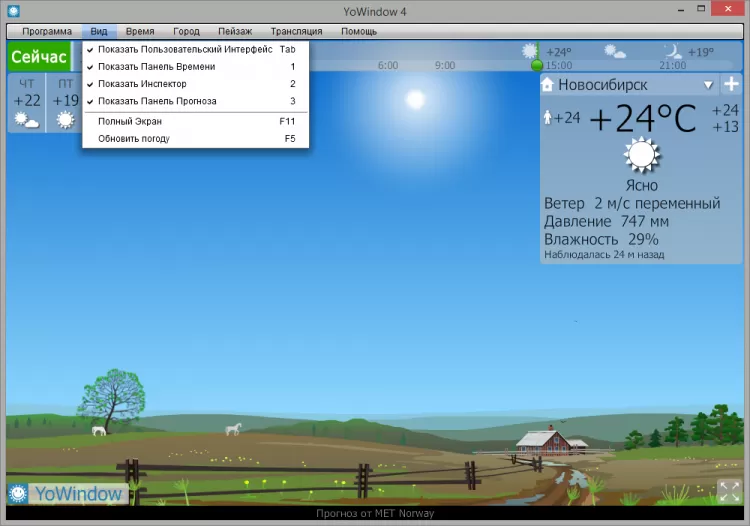
Task: Close the open Вид menu
Action: [99, 32]
